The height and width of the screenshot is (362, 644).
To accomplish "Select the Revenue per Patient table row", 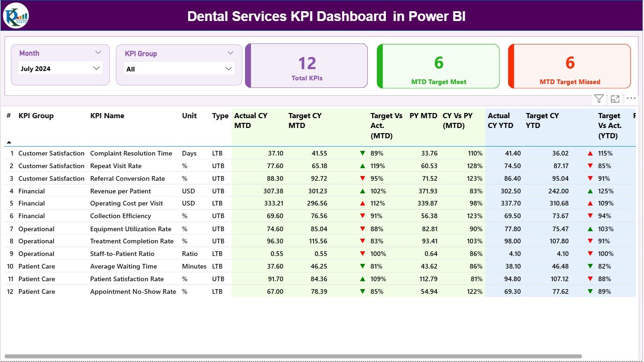I will (x=140, y=191).
